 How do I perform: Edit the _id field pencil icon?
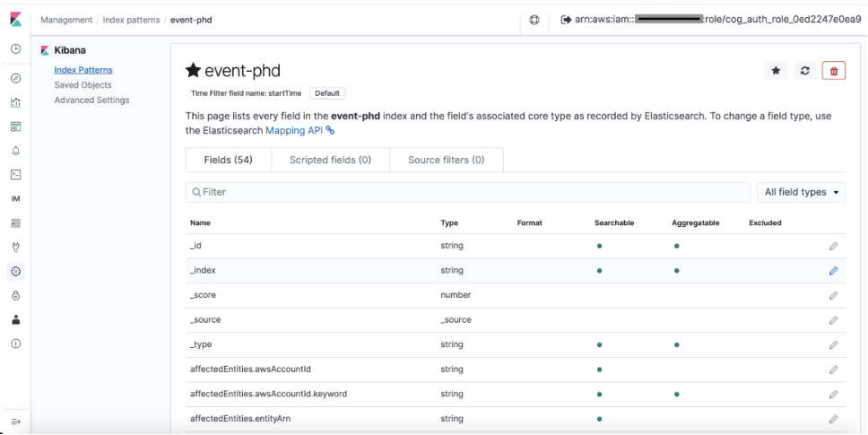pos(834,246)
